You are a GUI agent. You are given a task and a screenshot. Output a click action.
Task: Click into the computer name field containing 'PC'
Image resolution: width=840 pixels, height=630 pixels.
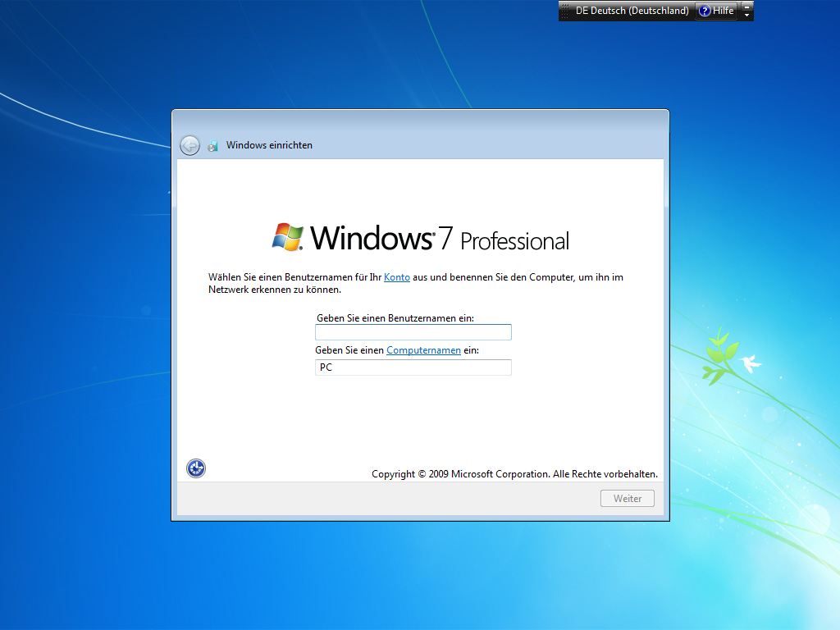tap(413, 367)
